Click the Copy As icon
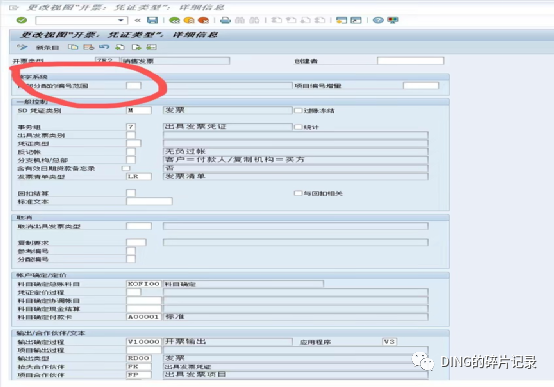The width and height of the screenshot is (554, 387). pyautogui.click(x=73, y=47)
